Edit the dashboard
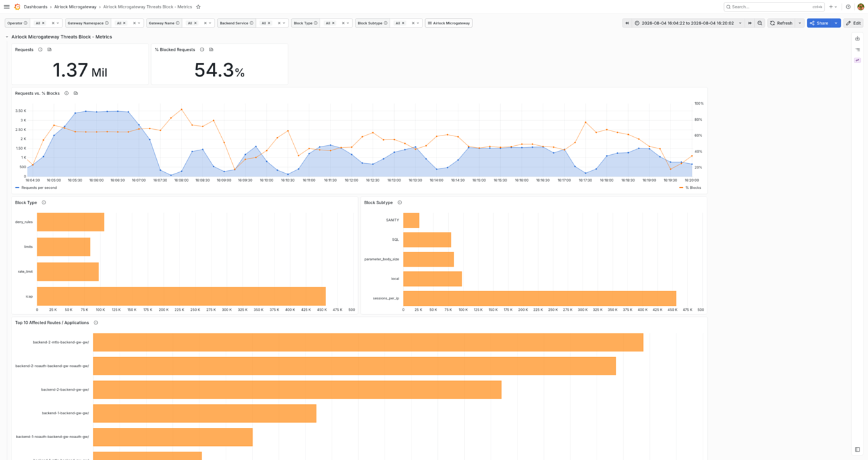 tap(853, 23)
